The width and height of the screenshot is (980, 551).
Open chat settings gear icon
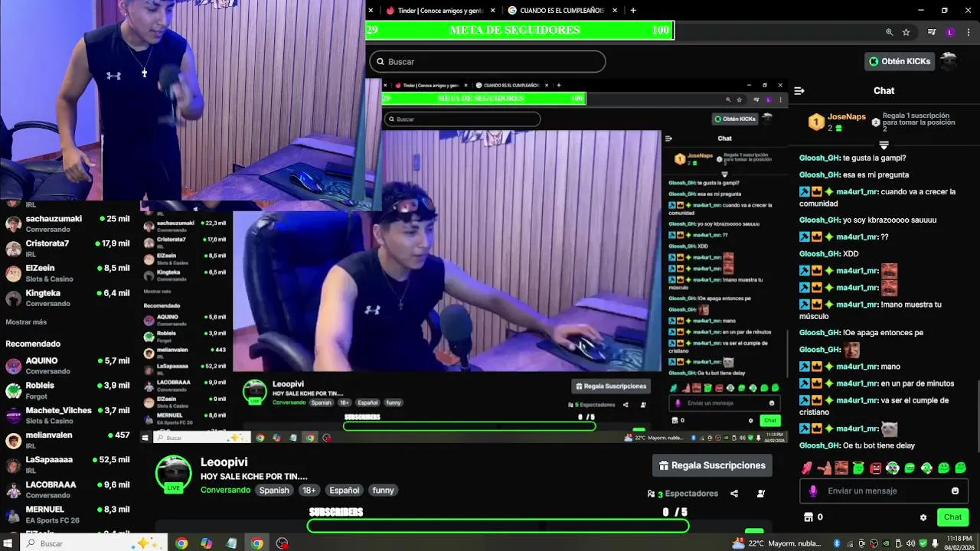pos(923,517)
